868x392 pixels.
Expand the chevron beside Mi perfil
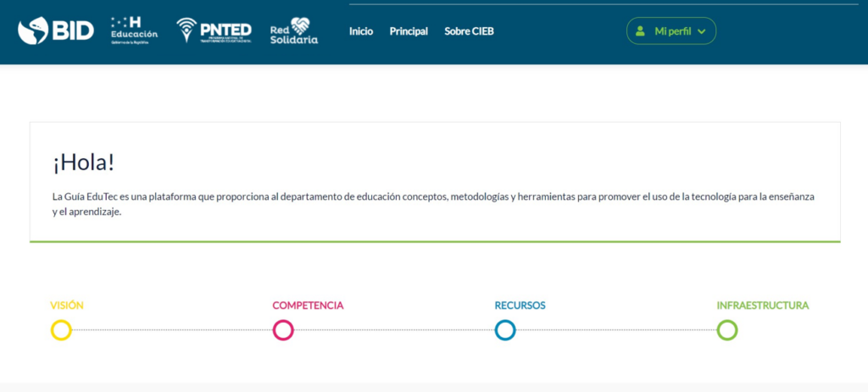702,31
